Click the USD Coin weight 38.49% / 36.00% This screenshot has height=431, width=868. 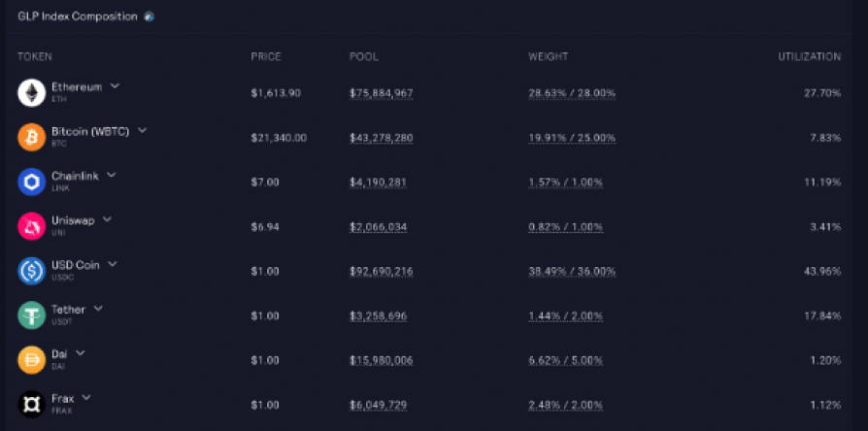tap(572, 272)
